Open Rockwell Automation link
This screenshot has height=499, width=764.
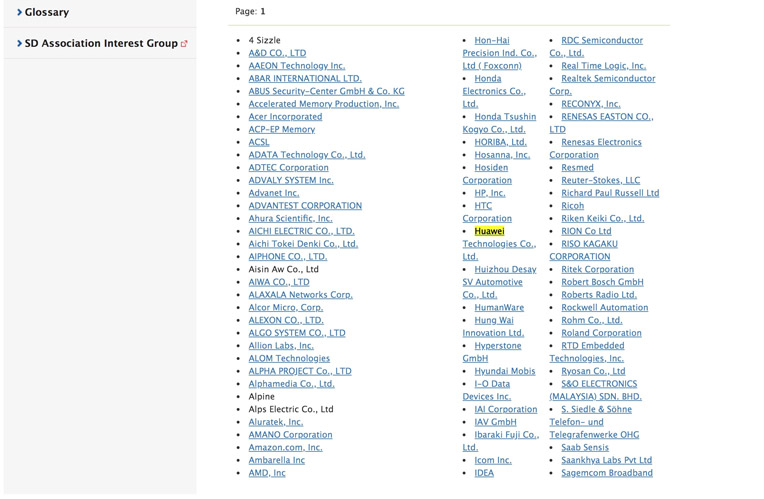click(605, 307)
